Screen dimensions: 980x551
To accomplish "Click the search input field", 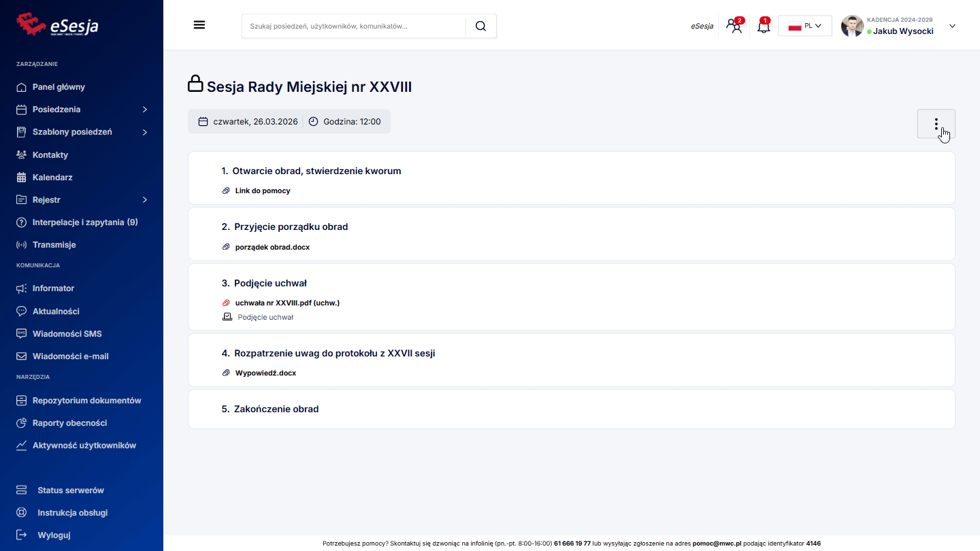I will tap(354, 27).
